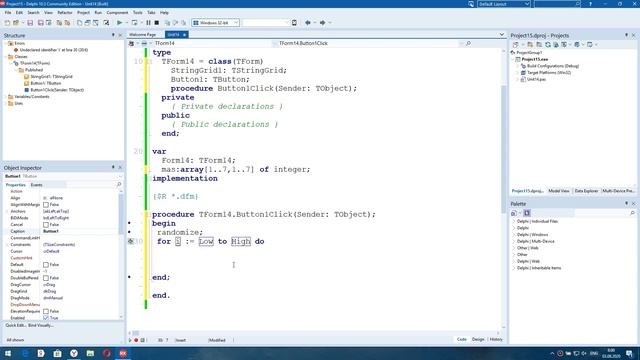Click the highlighted purple icon in the Palette toolbar

(x=527, y=213)
